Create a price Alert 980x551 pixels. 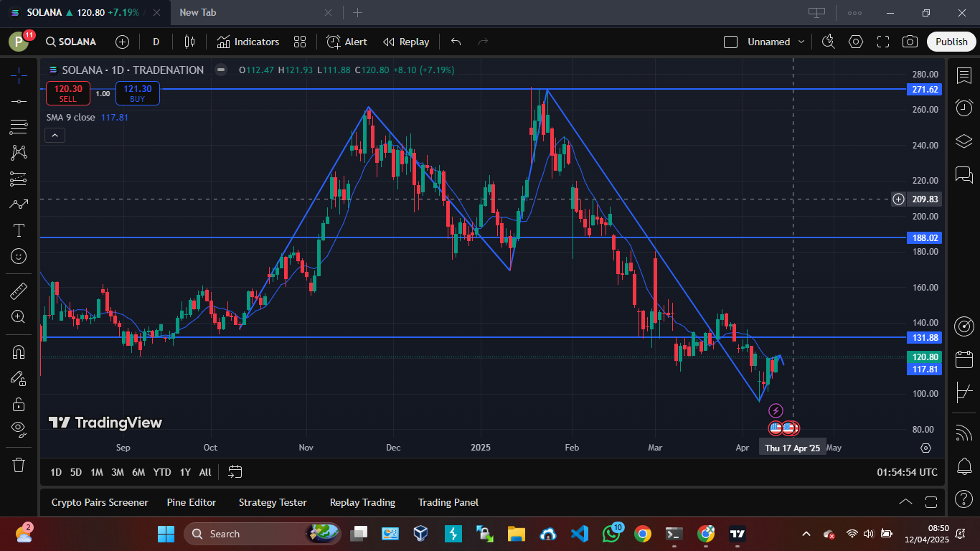pyautogui.click(x=347, y=42)
